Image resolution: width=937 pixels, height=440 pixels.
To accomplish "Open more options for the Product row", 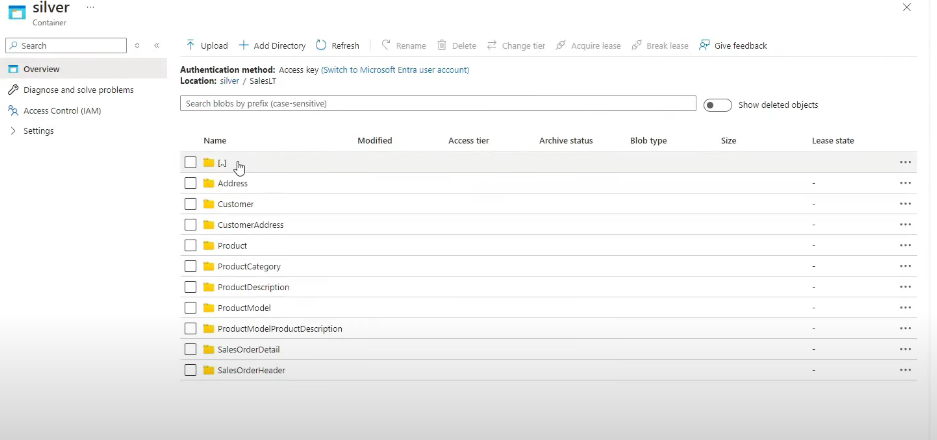I will click(x=905, y=246).
